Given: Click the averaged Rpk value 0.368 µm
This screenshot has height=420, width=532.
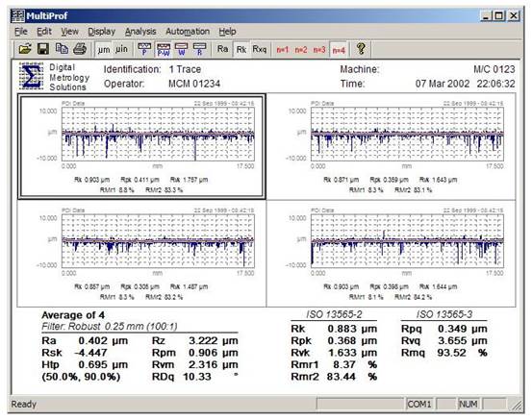Looking at the screenshot, I should (x=352, y=341).
